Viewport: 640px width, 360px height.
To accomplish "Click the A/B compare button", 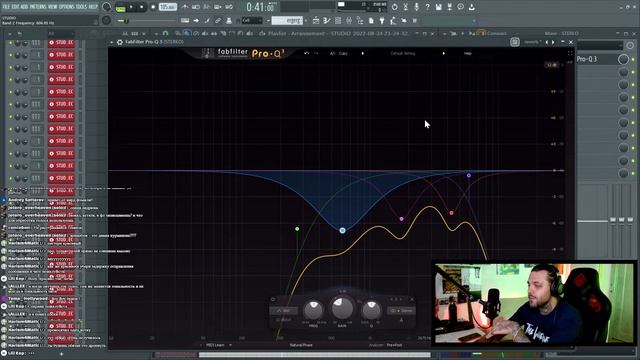I will (332, 53).
